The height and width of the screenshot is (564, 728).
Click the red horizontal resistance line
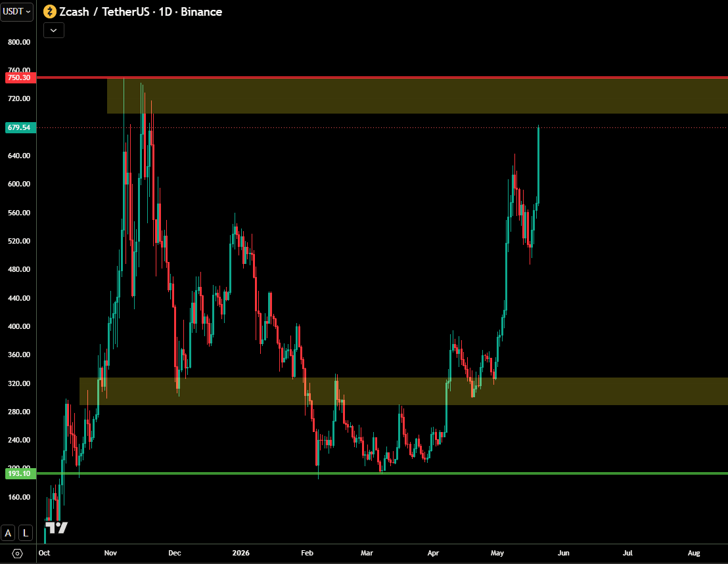(382, 77)
